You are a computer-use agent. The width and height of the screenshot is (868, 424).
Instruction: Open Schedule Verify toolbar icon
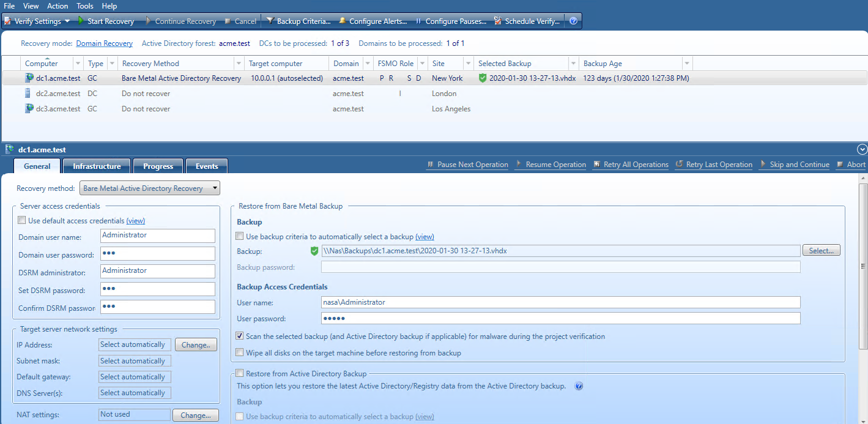(498, 21)
